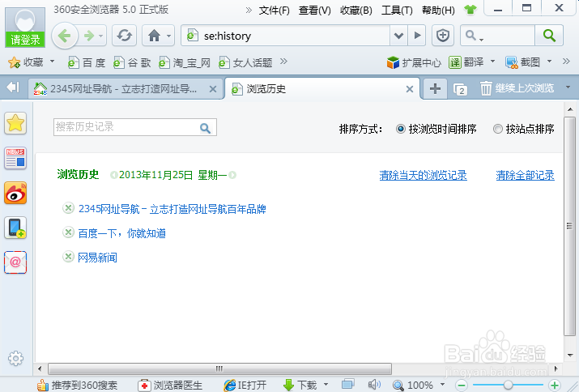Open the forward button history dropdown
The image size is (579, 392).
100,36
